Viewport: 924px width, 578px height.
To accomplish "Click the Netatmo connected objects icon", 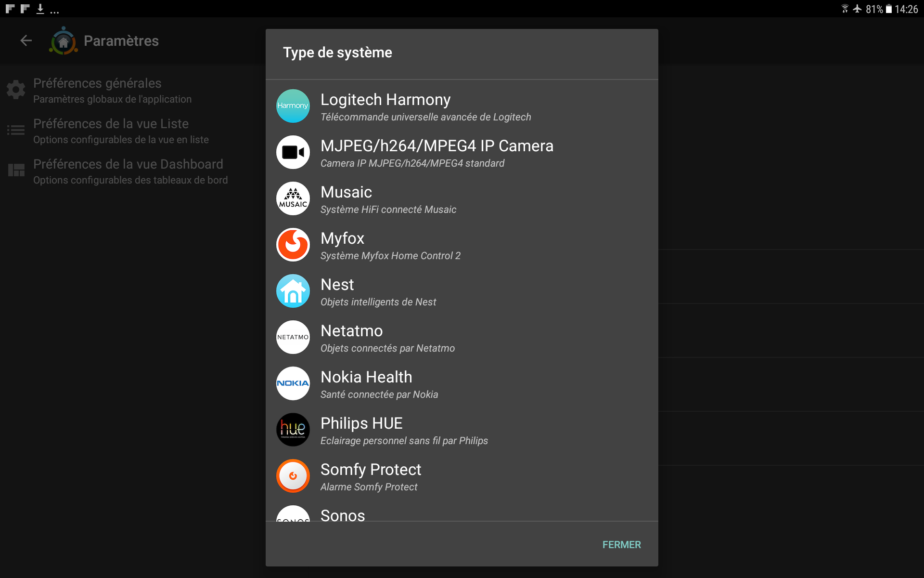I will [293, 337].
